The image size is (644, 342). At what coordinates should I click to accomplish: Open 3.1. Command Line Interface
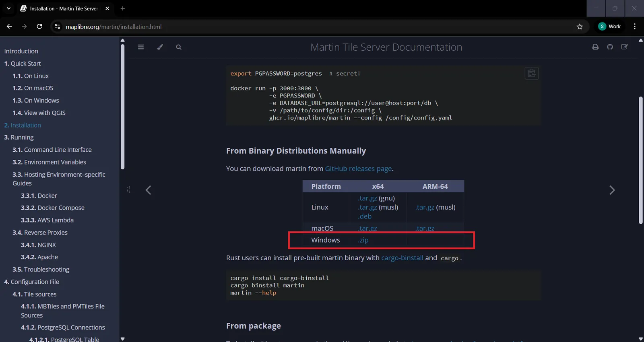(52, 150)
